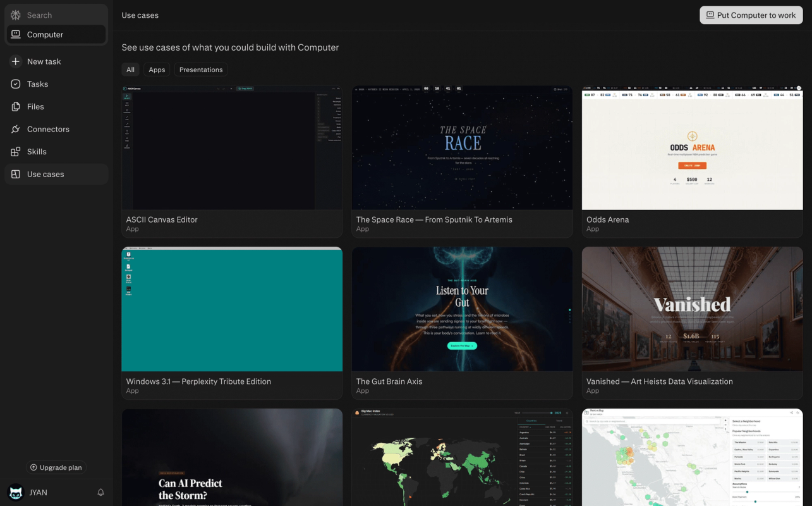812x506 pixels.
Task: Click the New task plus icon
Action: tap(16, 61)
